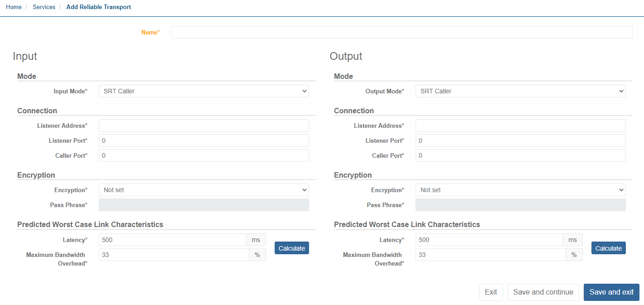Screen dimensions: 644x305
Task: Open the Input Mode dropdown
Action: pos(203,91)
